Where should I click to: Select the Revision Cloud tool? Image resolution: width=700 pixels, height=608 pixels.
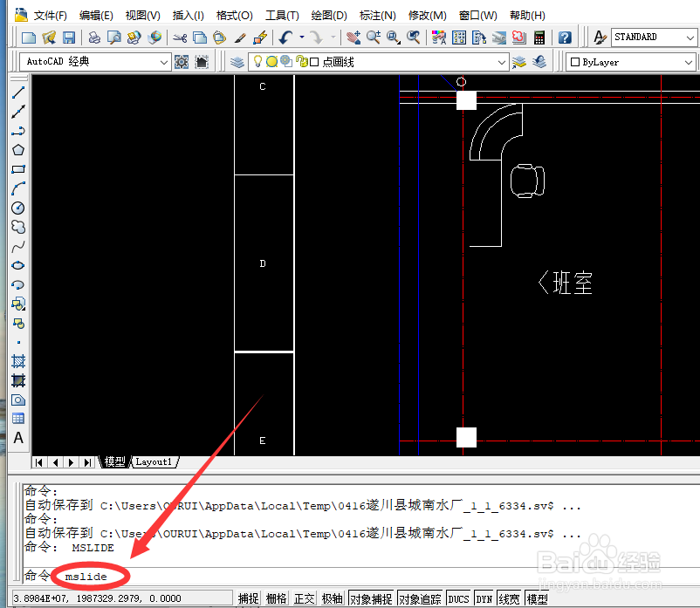pyautogui.click(x=18, y=227)
